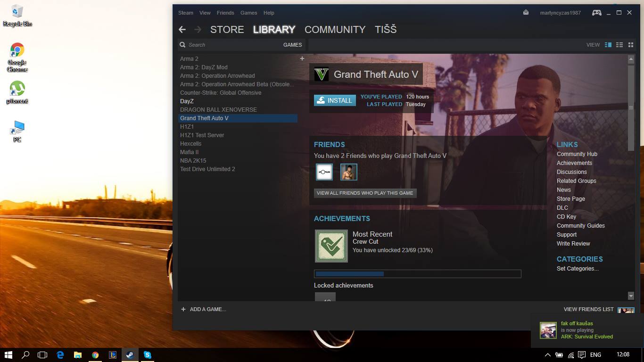Open friends list avatar at bottom right
Image resolution: width=644 pixels, height=362 pixels.
click(626, 310)
